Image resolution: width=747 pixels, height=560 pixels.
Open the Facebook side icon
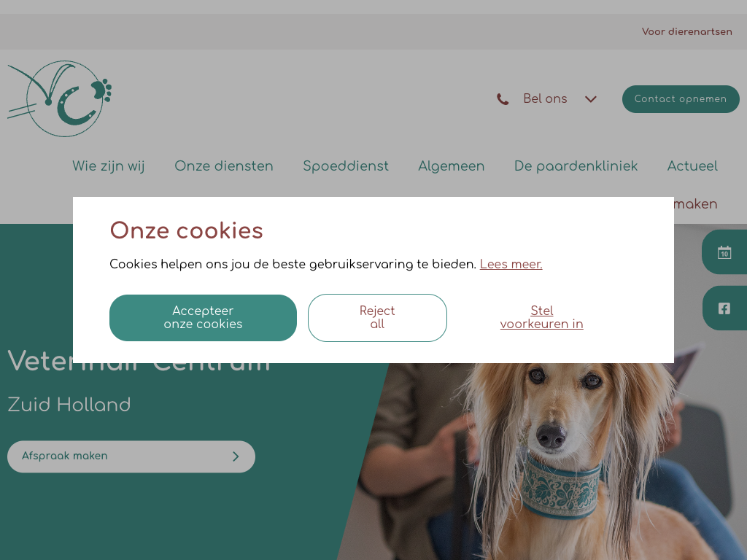[x=724, y=308]
